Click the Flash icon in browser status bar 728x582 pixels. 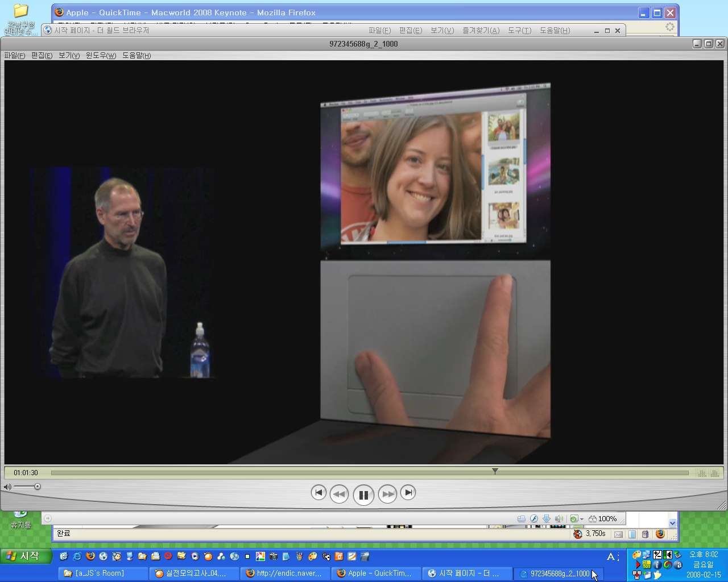[534, 519]
